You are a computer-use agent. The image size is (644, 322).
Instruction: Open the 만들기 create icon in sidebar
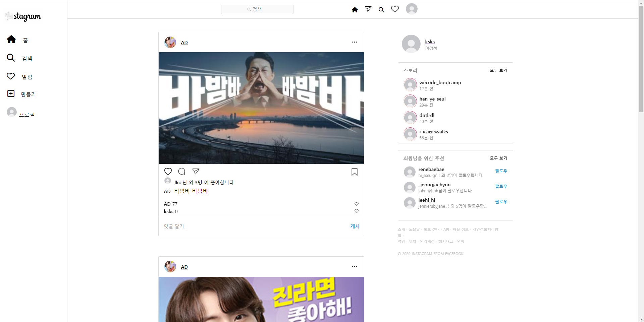11,93
